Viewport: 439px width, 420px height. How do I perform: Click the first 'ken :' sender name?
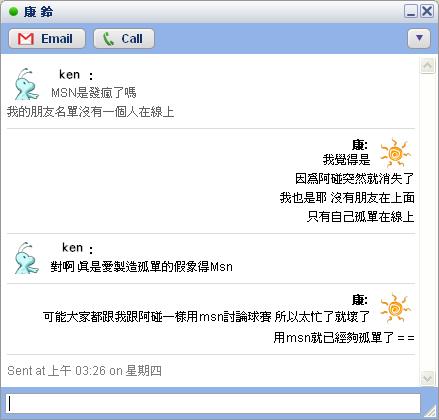point(76,75)
